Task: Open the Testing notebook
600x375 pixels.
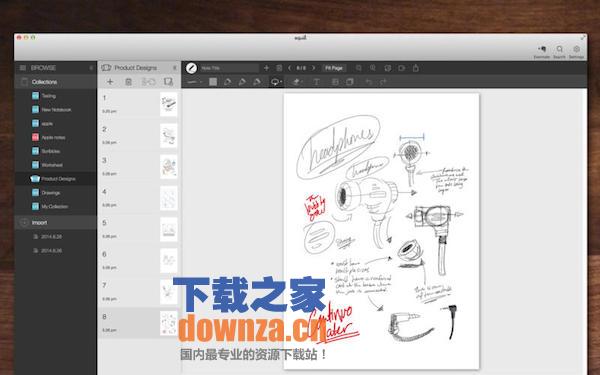Action: point(55,96)
